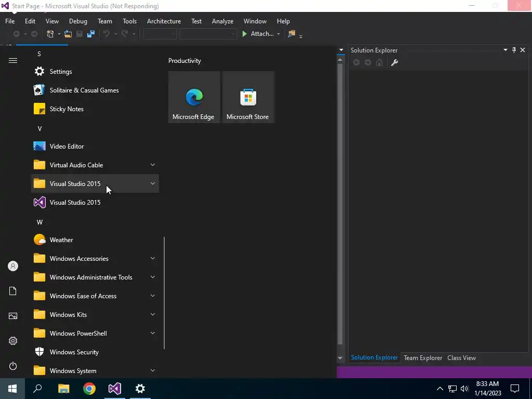Open Documents from Start sidebar

coord(13,291)
